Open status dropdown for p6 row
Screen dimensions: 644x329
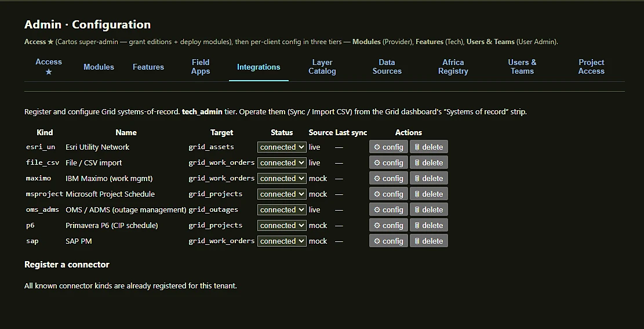282,225
